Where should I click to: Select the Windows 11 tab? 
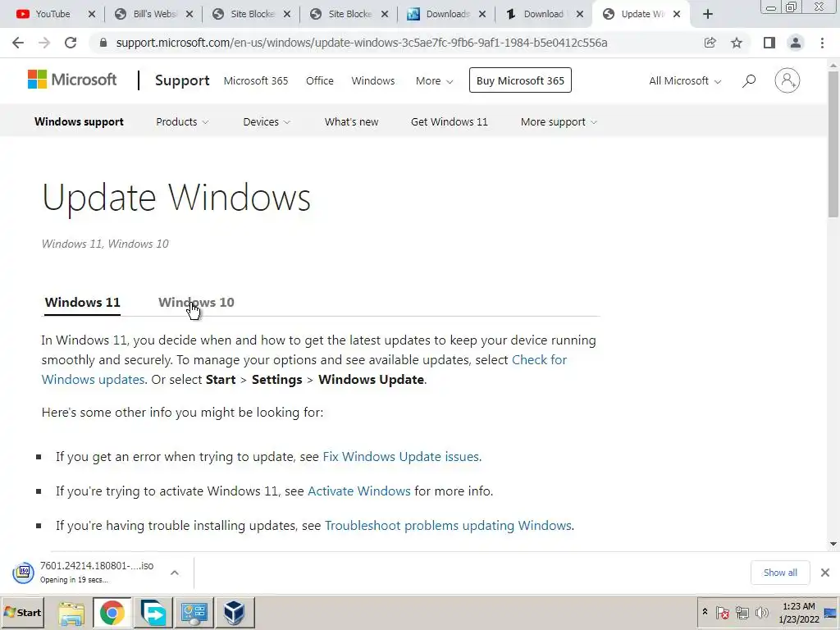point(83,302)
